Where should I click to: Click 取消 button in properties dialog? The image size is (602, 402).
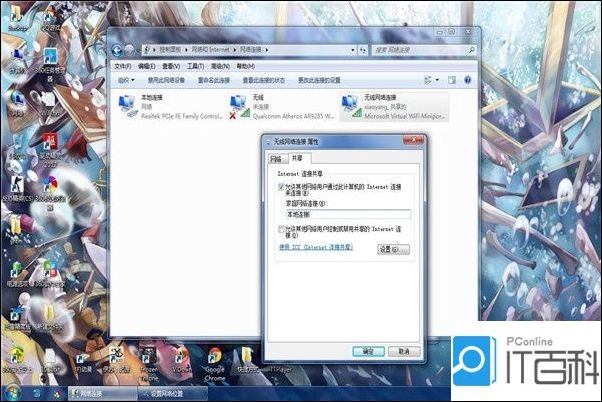point(404,351)
